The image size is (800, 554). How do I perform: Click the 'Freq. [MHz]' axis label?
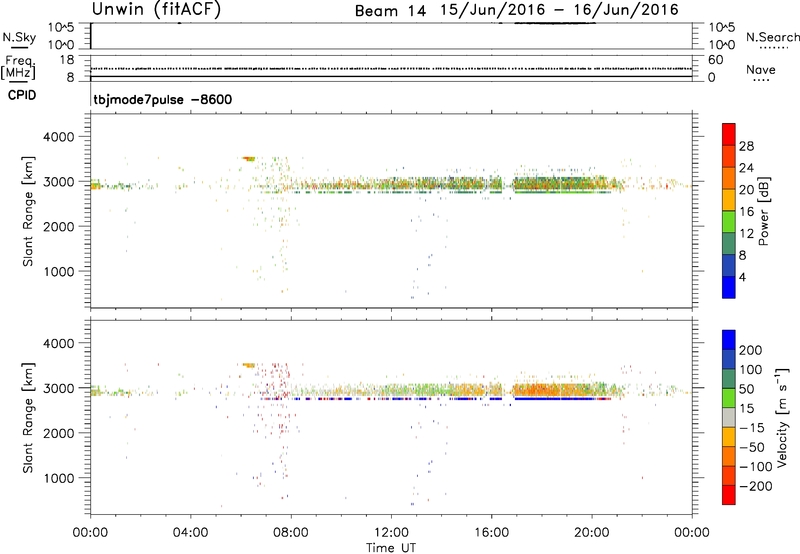click(x=18, y=67)
